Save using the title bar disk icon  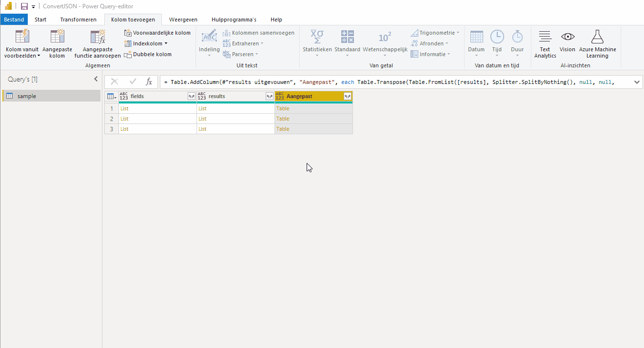coord(24,6)
